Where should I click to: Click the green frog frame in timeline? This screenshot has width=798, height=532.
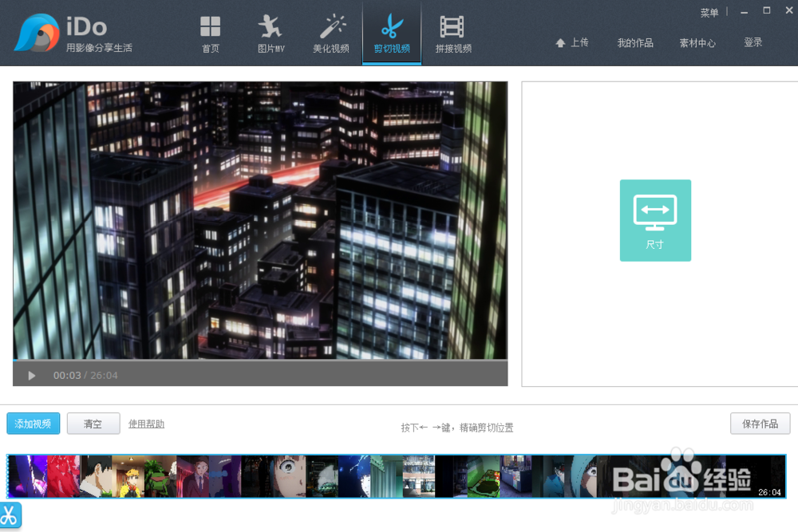click(160, 476)
